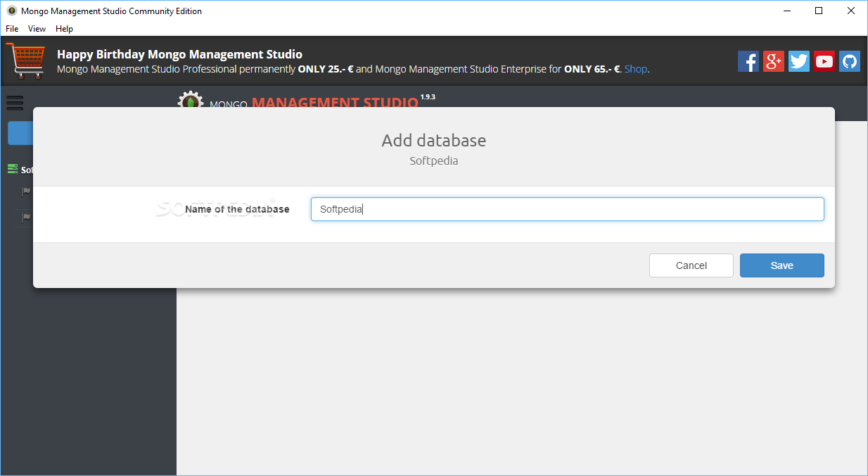
Task: Open the Google Plus icon
Action: tap(774, 61)
